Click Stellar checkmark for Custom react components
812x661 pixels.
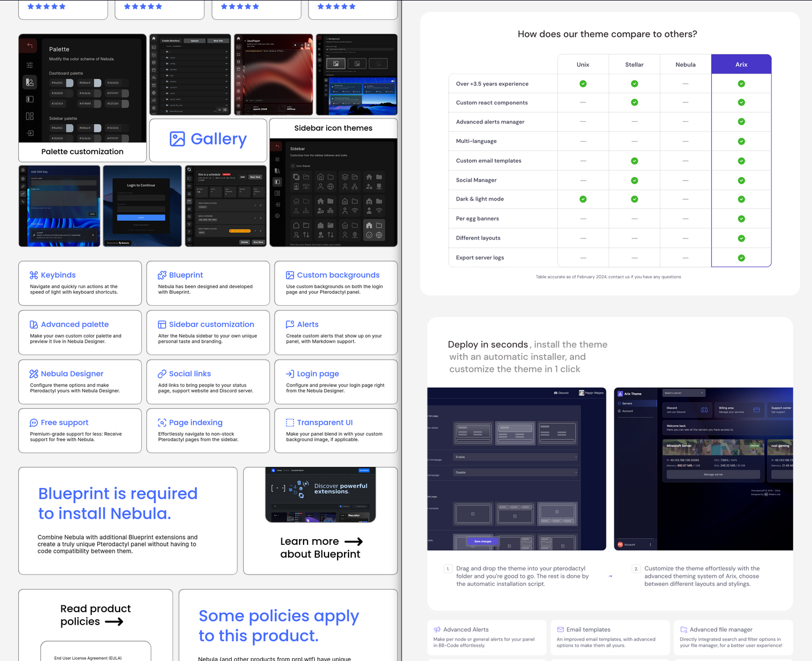[634, 102]
